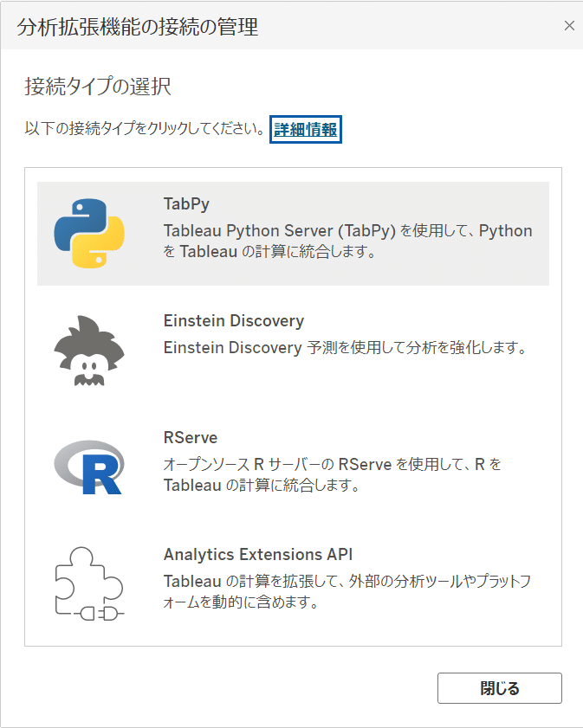
Task: Click the オープンソース R サーバー description text
Action: [332, 474]
